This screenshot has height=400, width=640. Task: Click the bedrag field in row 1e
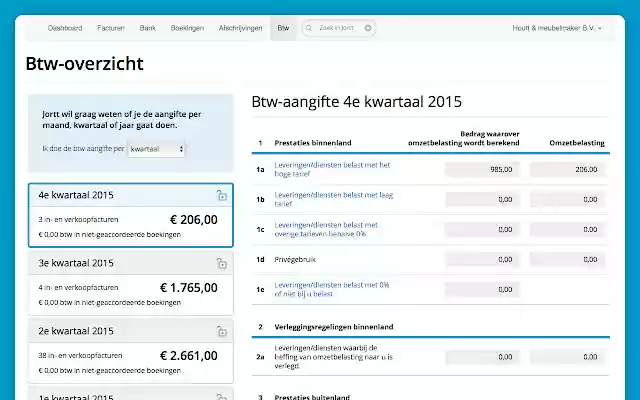pyautogui.click(x=482, y=289)
